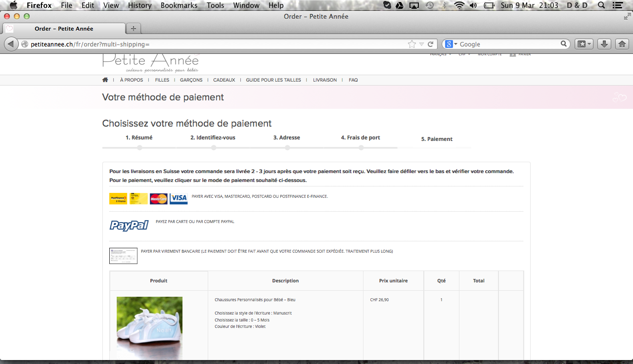Go to step 4. Frais de port
633x364 pixels.
(361, 137)
